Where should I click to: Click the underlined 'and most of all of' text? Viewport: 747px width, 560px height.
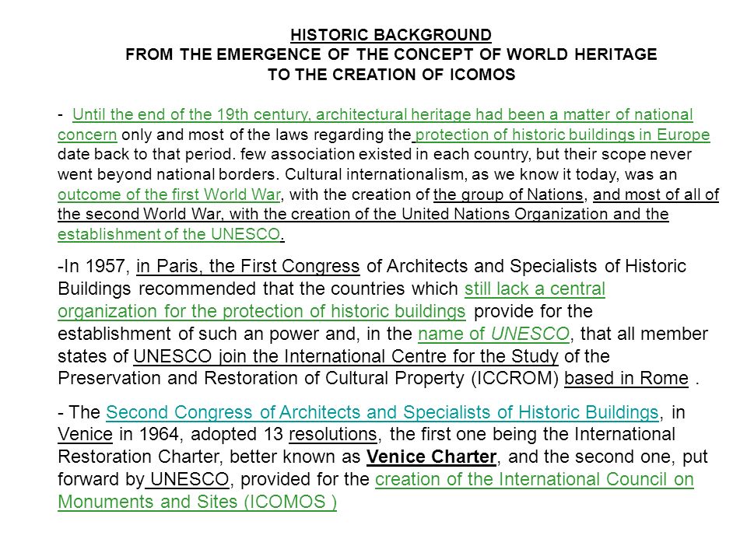click(655, 194)
